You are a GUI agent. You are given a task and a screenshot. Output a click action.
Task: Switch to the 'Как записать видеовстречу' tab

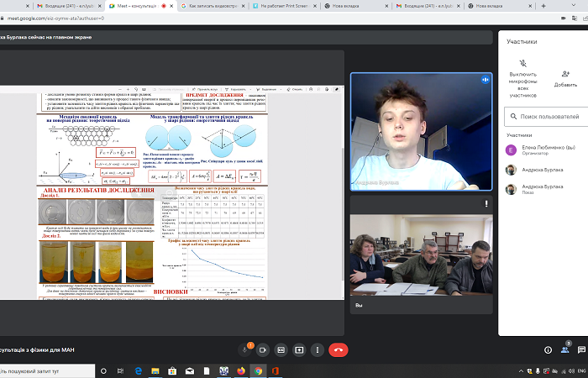click(219, 6)
